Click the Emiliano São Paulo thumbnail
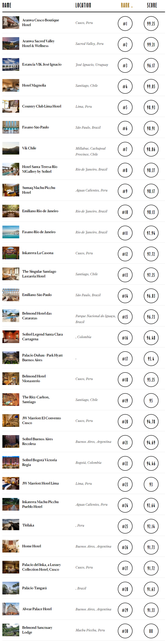The width and height of the screenshot is (168, 644). [11, 295]
